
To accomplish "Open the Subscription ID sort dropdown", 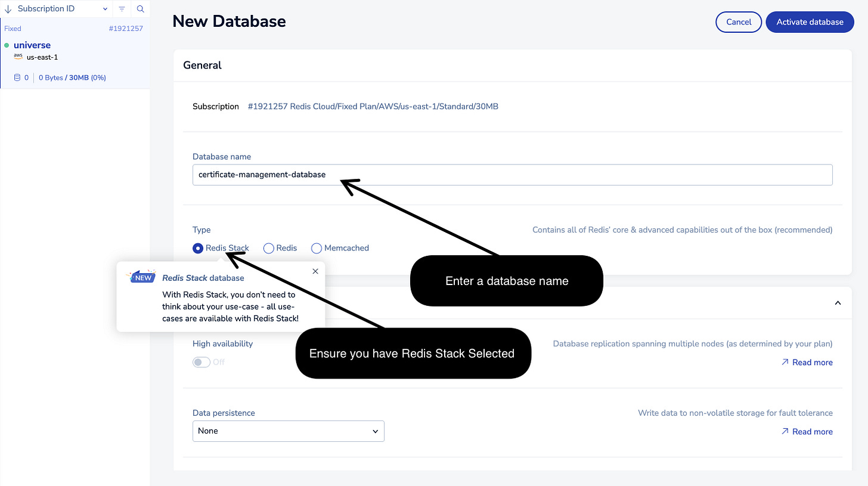I will (x=63, y=9).
